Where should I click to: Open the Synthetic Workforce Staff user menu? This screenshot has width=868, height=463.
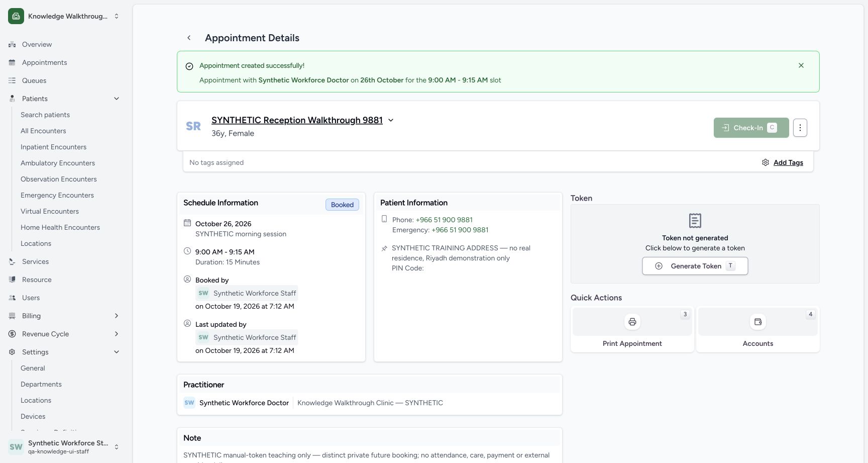click(64, 447)
